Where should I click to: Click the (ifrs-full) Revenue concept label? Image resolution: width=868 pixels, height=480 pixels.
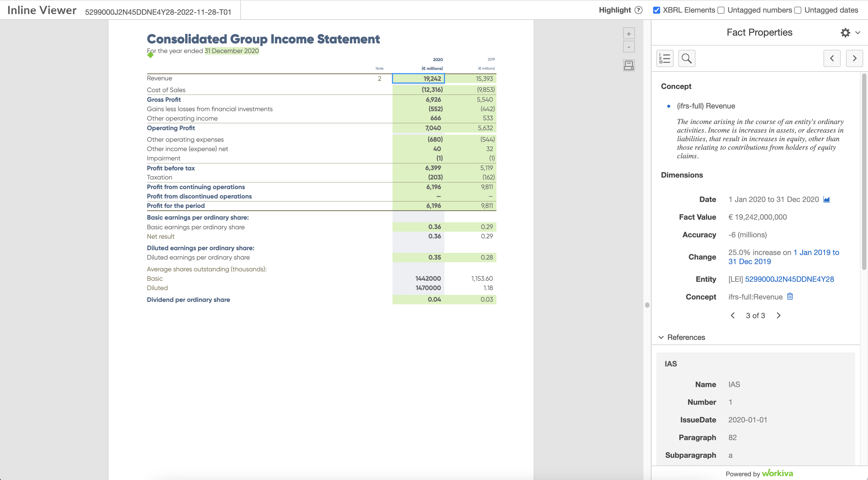[x=706, y=106]
